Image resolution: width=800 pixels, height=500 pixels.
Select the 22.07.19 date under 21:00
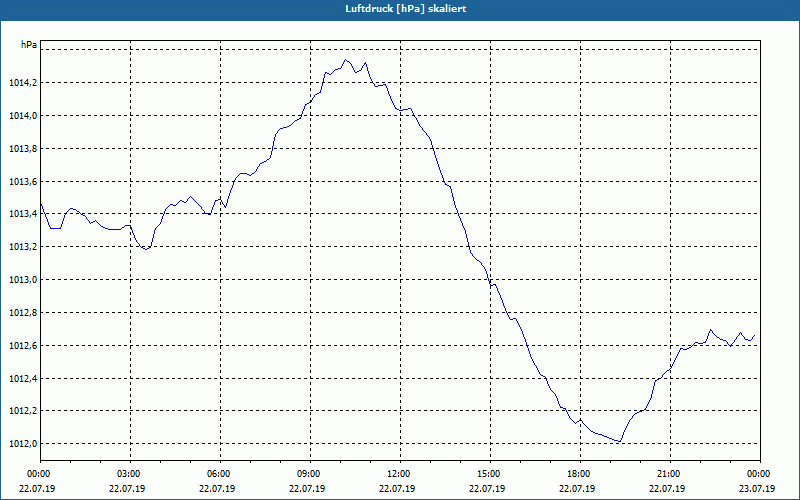667,489
